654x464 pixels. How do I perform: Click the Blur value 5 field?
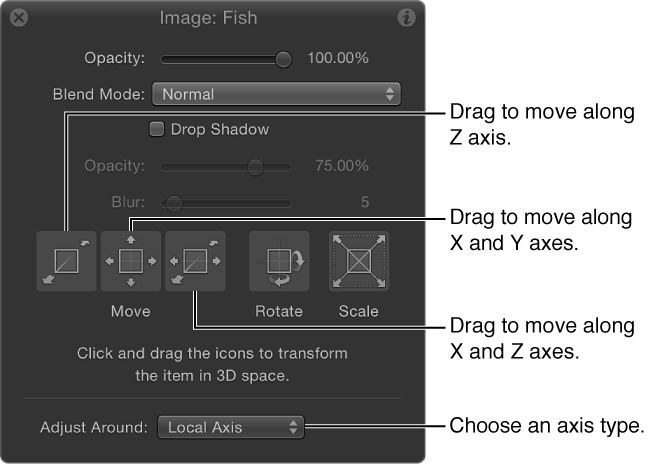[x=365, y=202]
